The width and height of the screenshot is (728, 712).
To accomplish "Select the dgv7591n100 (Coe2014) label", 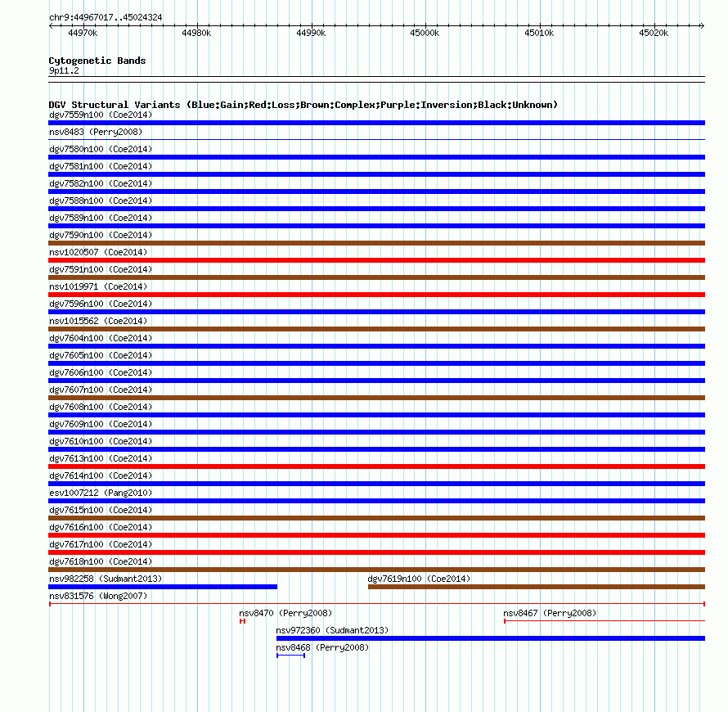I will coord(101,269).
